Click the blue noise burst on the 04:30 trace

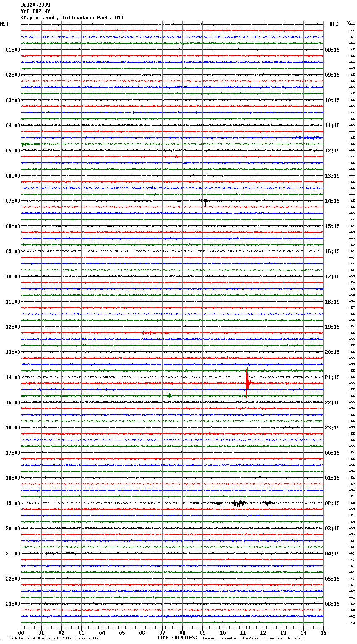click(312, 138)
